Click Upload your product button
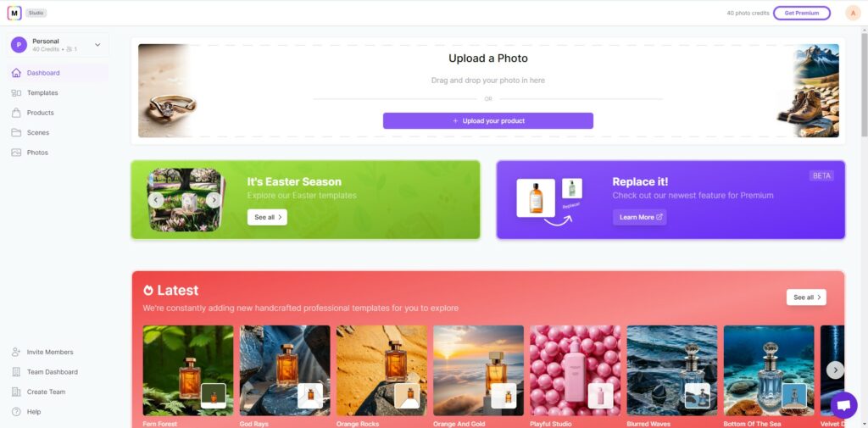 click(x=487, y=120)
